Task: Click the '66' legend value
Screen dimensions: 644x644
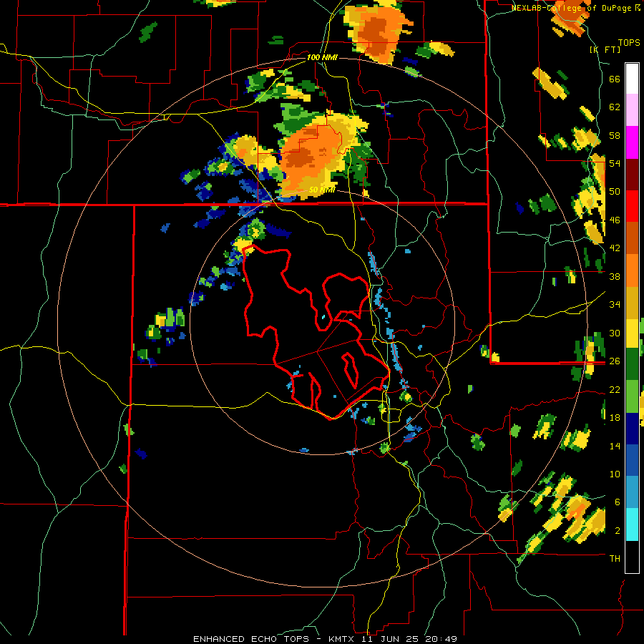Action: click(x=615, y=79)
